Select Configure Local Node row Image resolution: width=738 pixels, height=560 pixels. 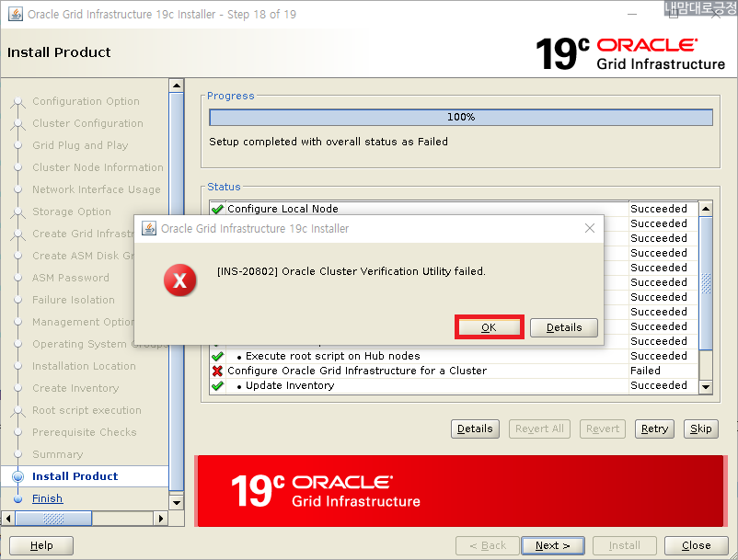(x=454, y=209)
